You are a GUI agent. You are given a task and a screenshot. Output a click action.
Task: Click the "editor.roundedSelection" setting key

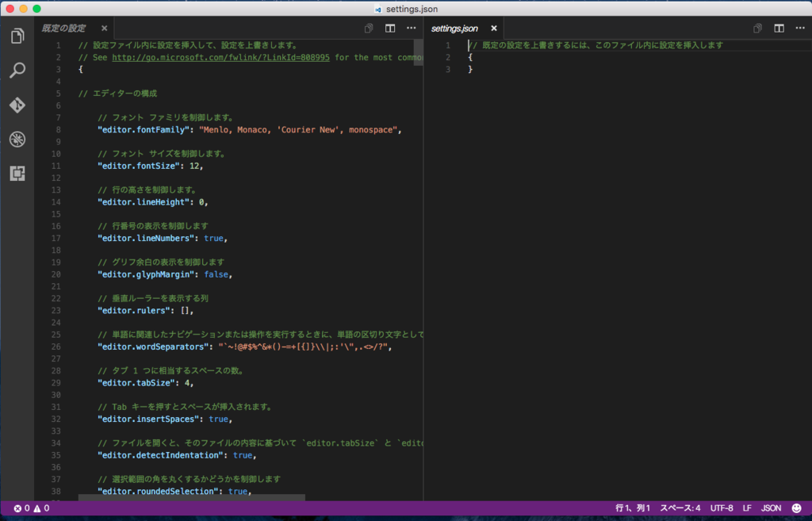[x=158, y=492]
